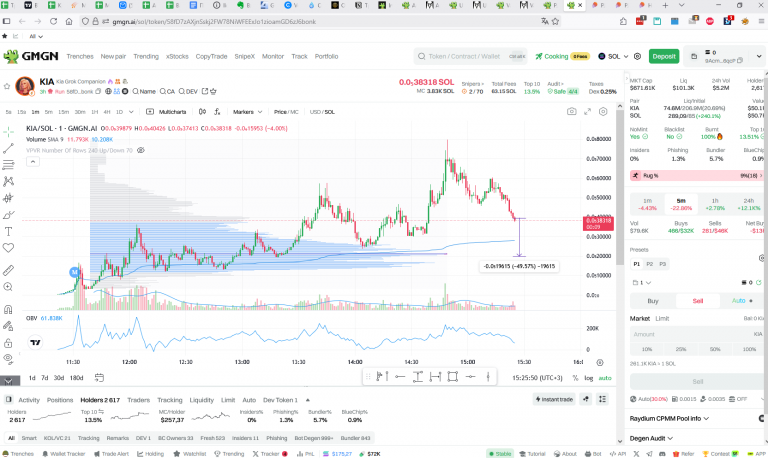Switch to the Buy order tab
The width and height of the screenshot is (768, 458).
coord(653,300)
